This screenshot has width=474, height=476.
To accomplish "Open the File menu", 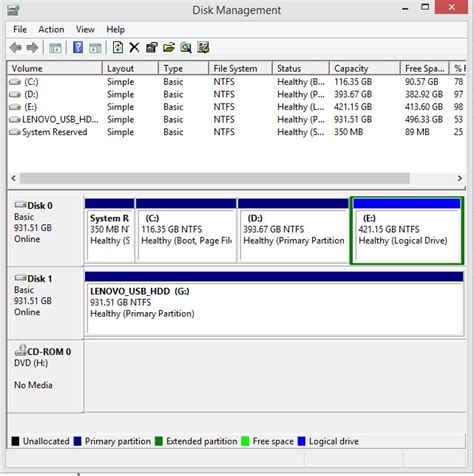I will pyautogui.click(x=20, y=30).
